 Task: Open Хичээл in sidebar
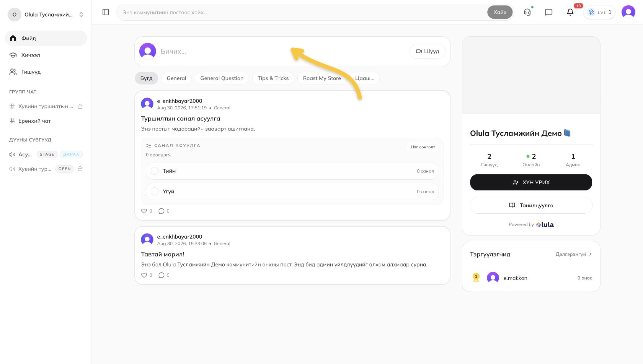point(46,55)
